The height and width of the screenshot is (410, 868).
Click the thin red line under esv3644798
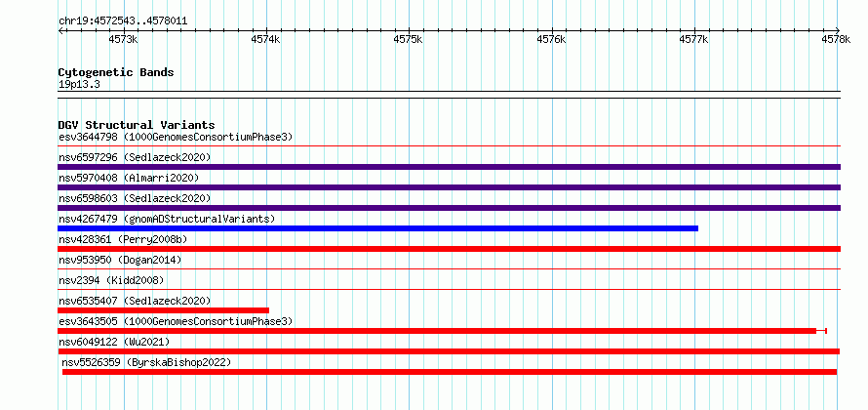coord(449,146)
